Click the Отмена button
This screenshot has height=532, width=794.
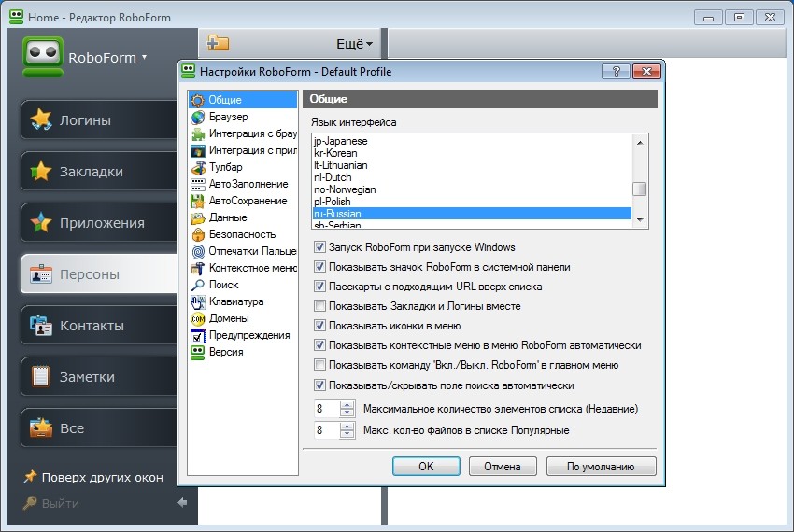click(x=503, y=466)
